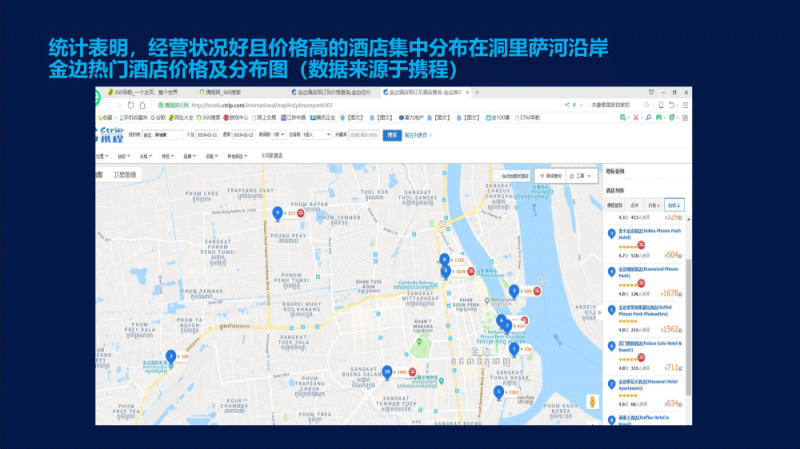Click the browser address bar URL
Viewport: 800px width, 449px height.
262,105
